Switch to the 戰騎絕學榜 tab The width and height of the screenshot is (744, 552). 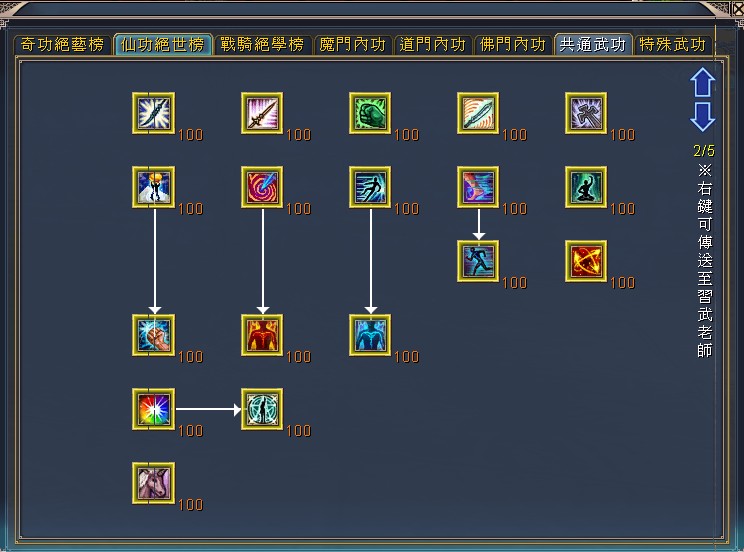[x=262, y=45]
